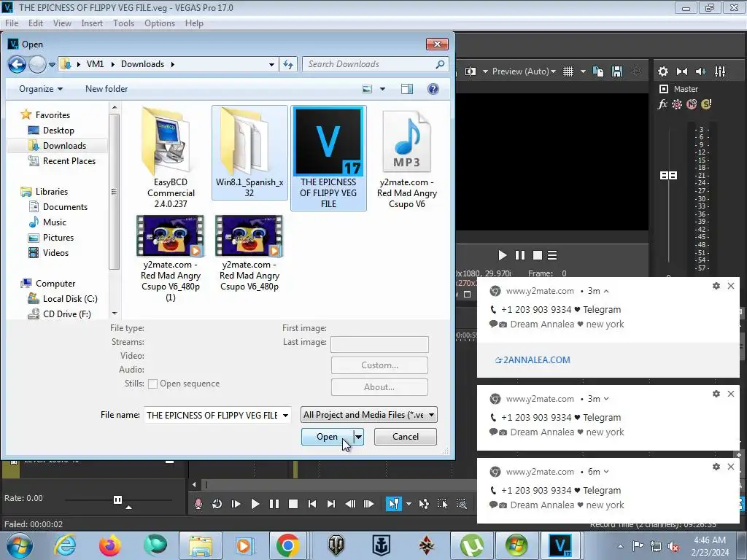
Task: Open notification settings gear for 2ANNALEA notification
Action: pos(716,286)
